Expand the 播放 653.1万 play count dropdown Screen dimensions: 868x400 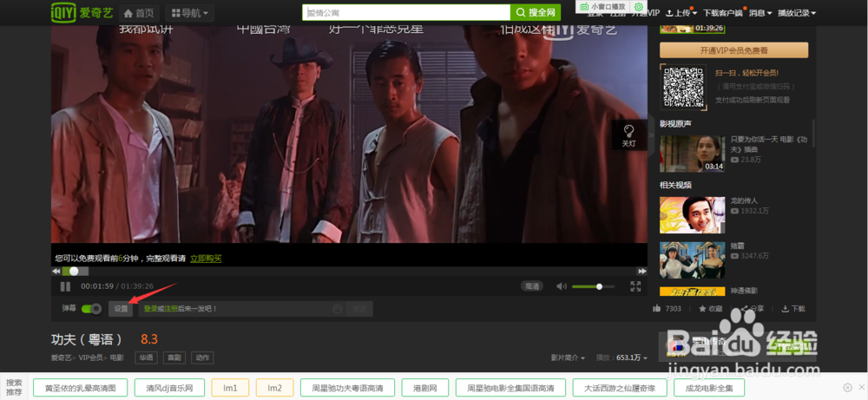click(x=621, y=358)
